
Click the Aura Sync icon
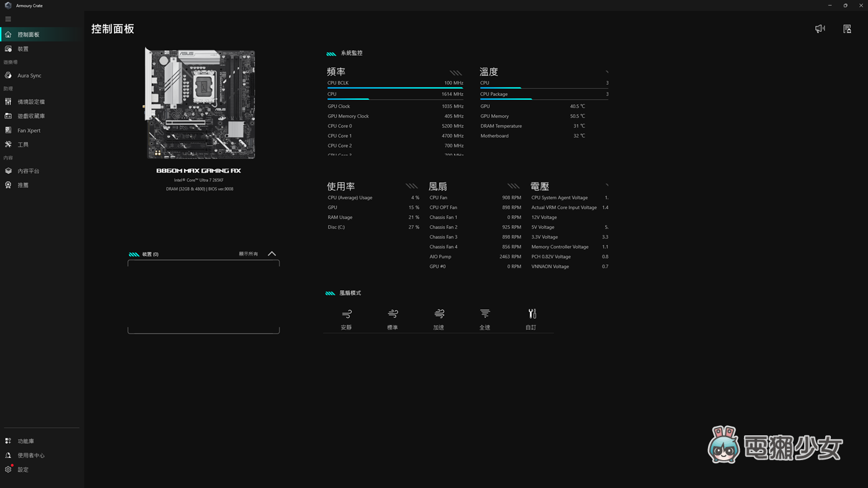click(x=8, y=76)
